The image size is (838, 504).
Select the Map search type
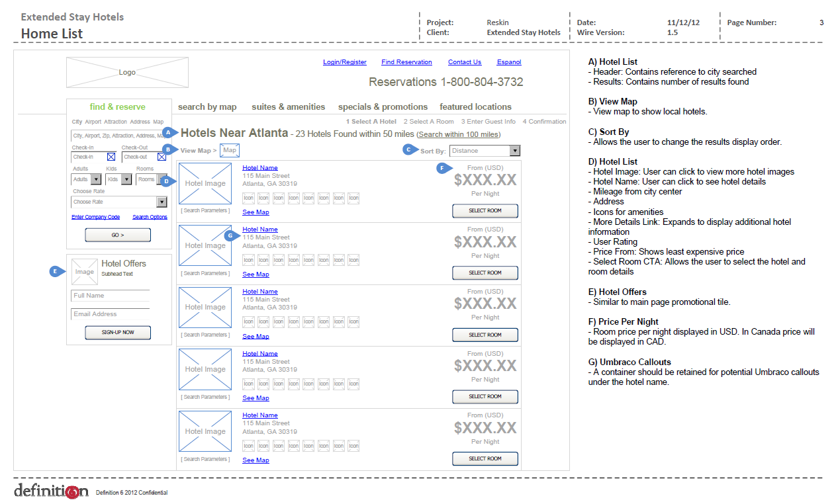click(158, 122)
